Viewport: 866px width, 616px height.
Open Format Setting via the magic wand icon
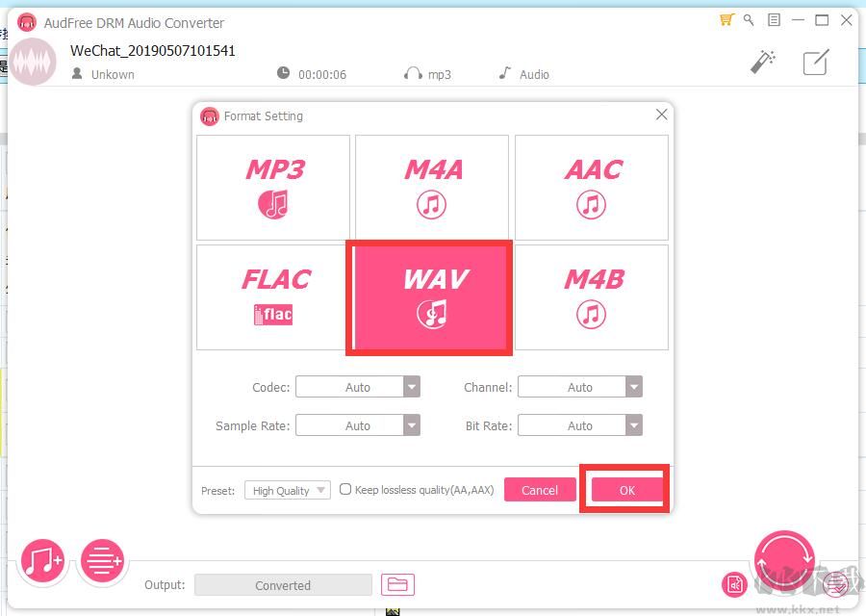763,61
